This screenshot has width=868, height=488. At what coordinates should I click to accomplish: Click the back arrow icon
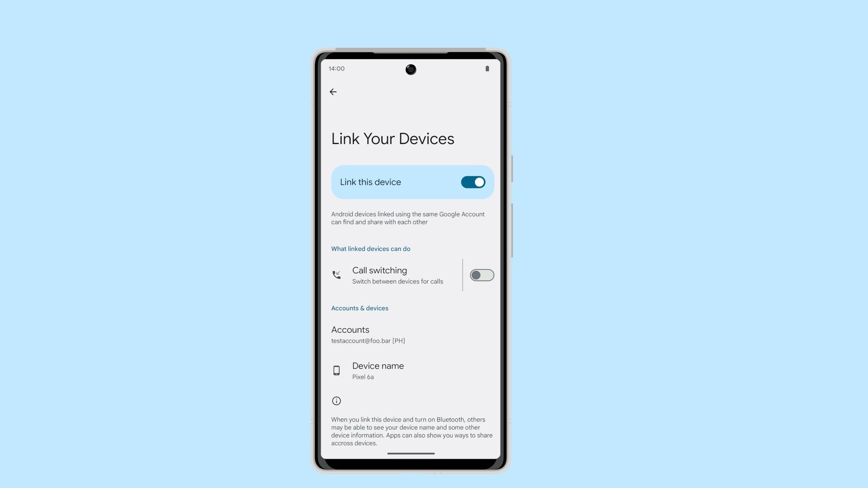[x=333, y=91]
